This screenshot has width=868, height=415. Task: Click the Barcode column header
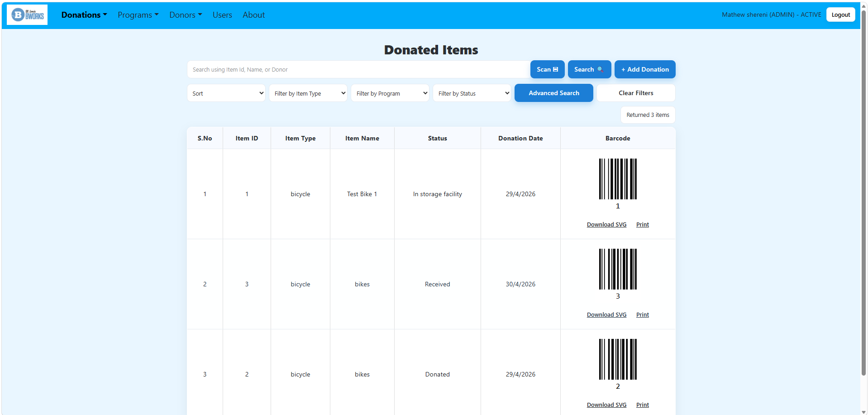(x=618, y=138)
